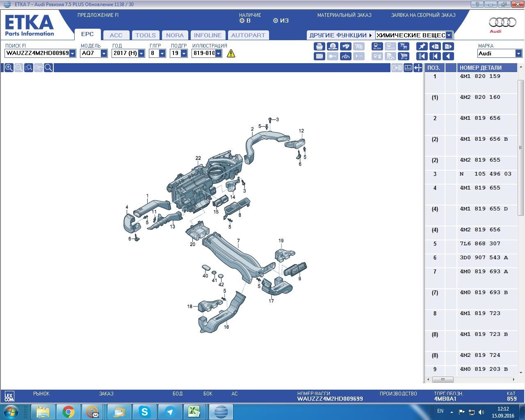This screenshot has height=420, width=525.
Task: Switch to the TOOLS tab
Action: pos(146,35)
